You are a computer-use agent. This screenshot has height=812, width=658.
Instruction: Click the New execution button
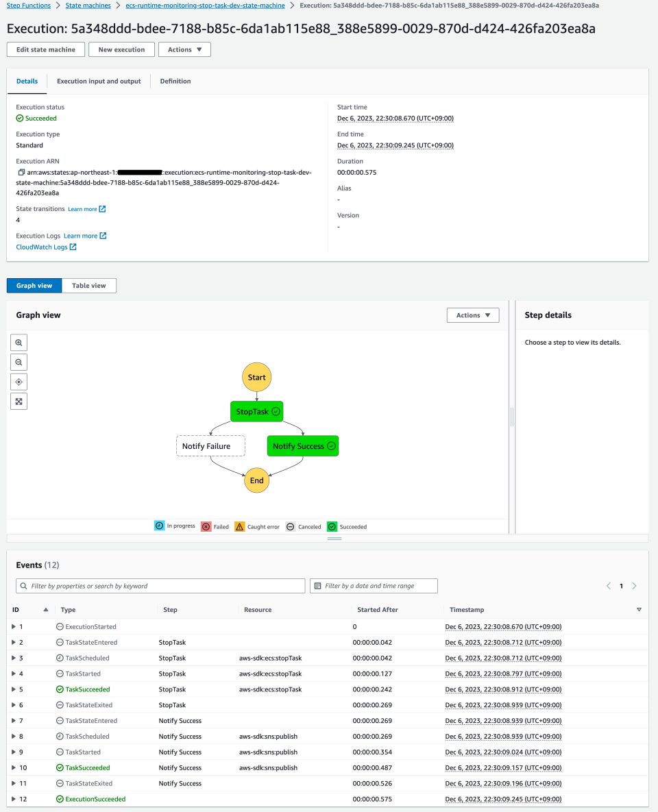(x=121, y=49)
